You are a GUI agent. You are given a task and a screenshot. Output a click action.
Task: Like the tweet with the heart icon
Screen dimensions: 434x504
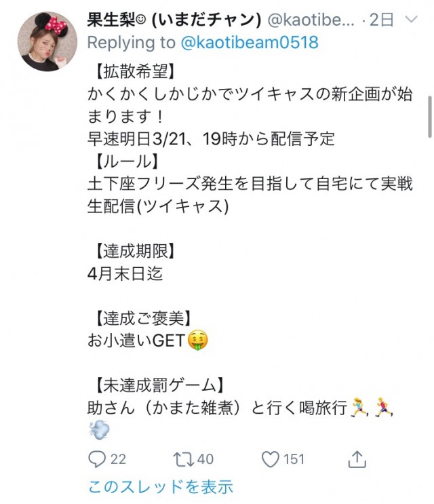click(271, 459)
